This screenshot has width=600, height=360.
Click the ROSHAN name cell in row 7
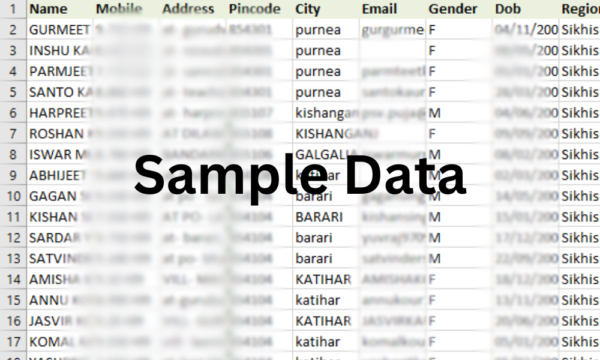point(60,134)
